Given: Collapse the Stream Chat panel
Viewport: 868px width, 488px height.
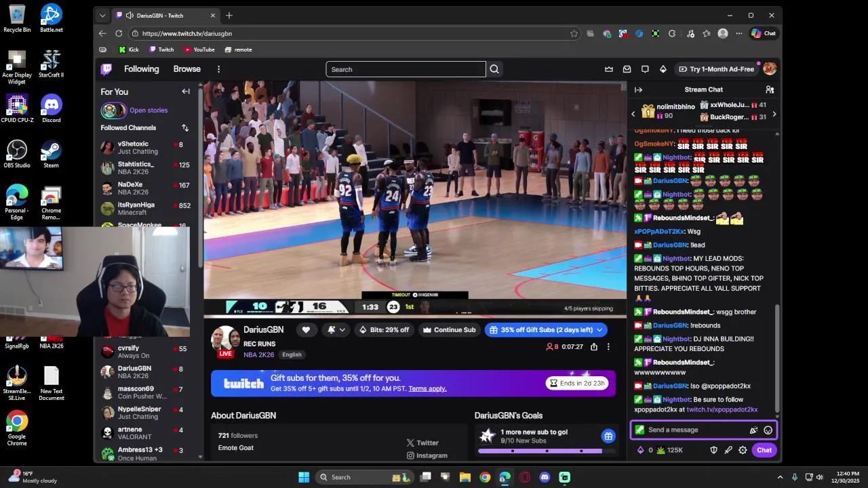Looking at the screenshot, I should tap(638, 89).
